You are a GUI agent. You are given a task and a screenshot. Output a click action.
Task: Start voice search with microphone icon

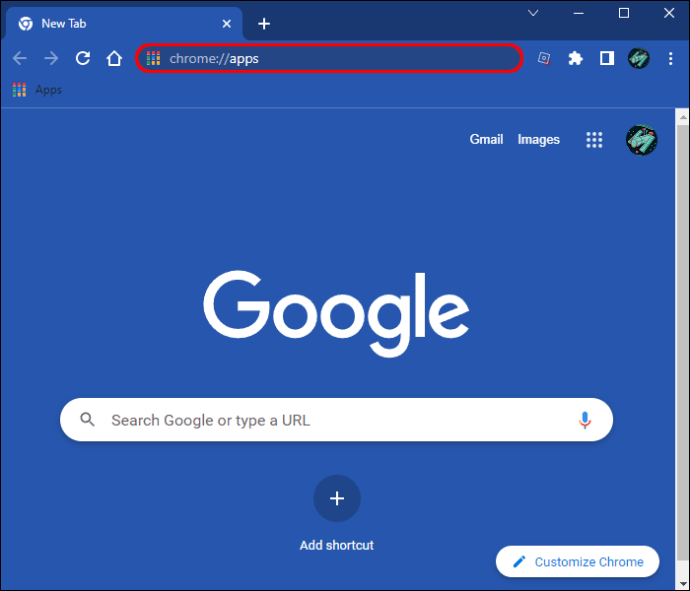pos(585,420)
